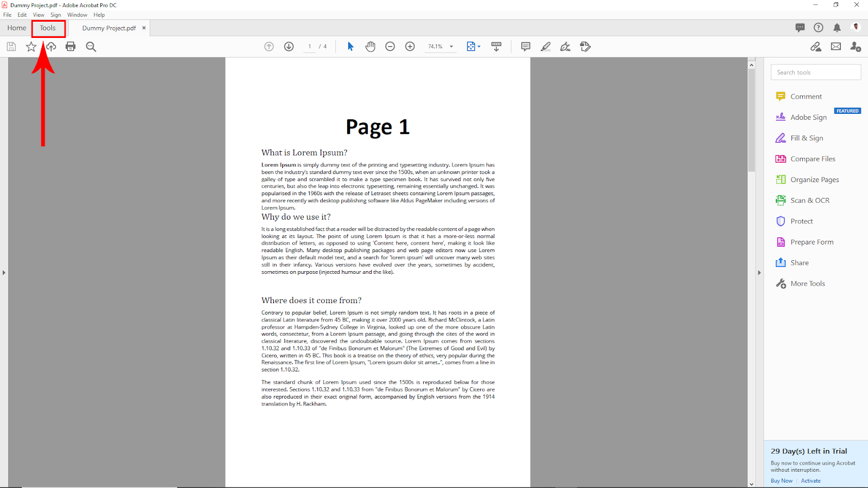Image resolution: width=868 pixels, height=488 pixels.
Task: Go to the previous page arrow
Action: [x=269, y=47]
